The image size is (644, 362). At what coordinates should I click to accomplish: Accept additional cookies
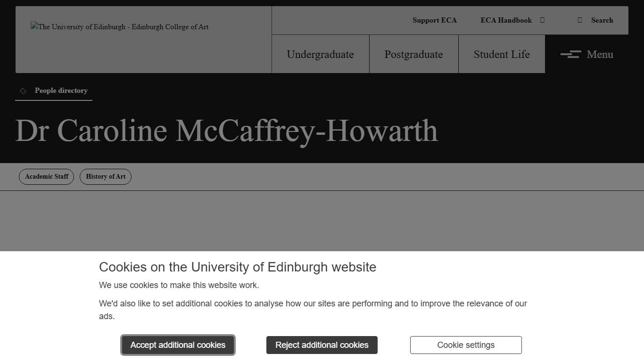coord(178,345)
